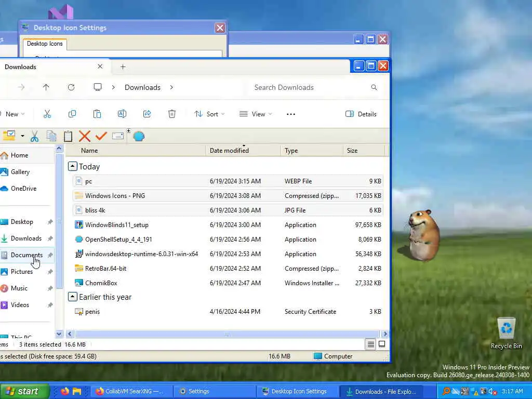The height and width of the screenshot is (399, 532).
Task: Select the pc WEBP file
Action: coord(228,181)
